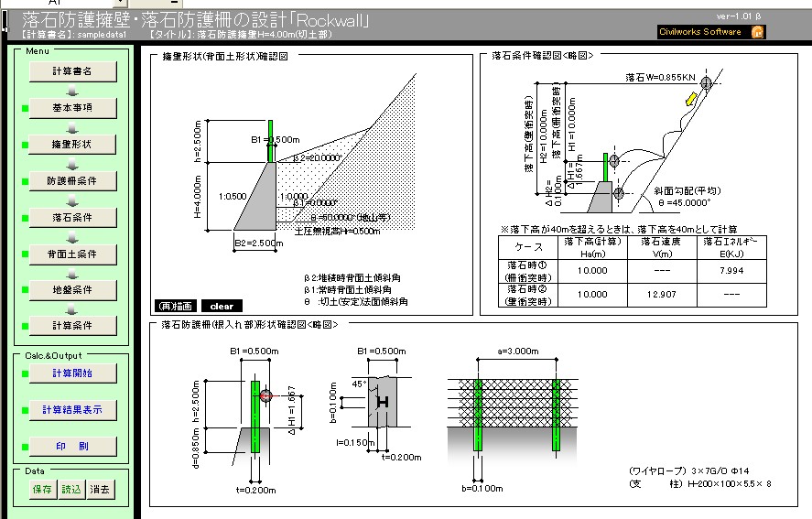Click green status indicator beside 擁壁形状
Viewport: 812px width, 519px height.
tap(25, 145)
